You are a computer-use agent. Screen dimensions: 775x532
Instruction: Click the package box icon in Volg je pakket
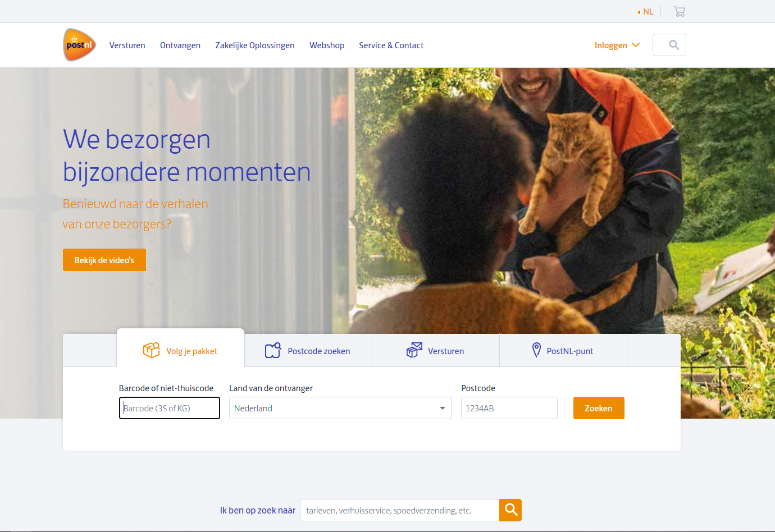tap(152, 350)
